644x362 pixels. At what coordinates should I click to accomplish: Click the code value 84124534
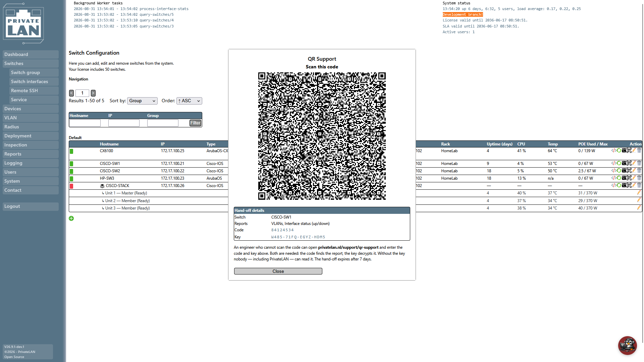pos(282,230)
